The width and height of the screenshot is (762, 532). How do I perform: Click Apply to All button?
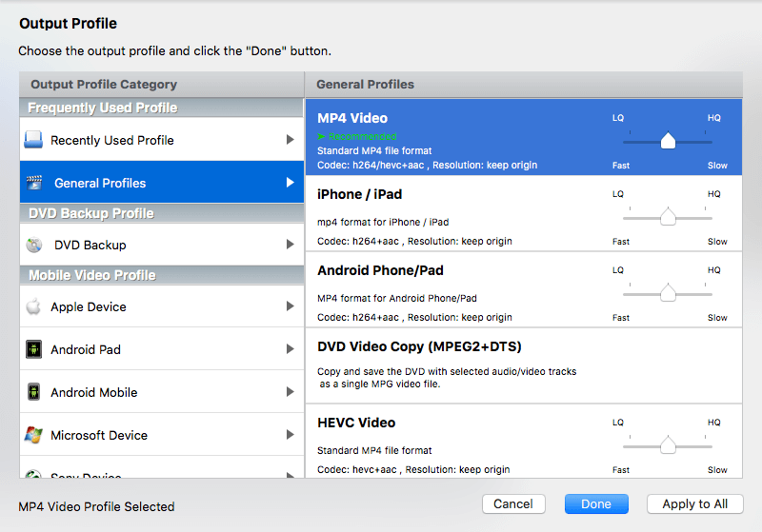point(695,503)
